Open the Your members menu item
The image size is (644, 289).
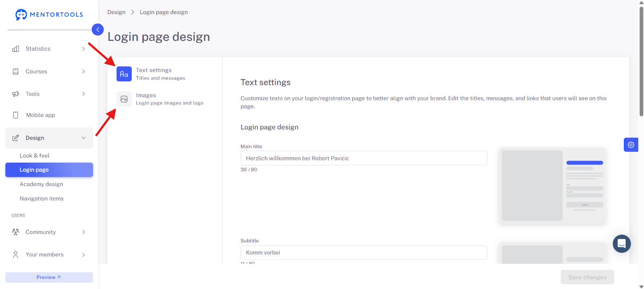coord(49,254)
